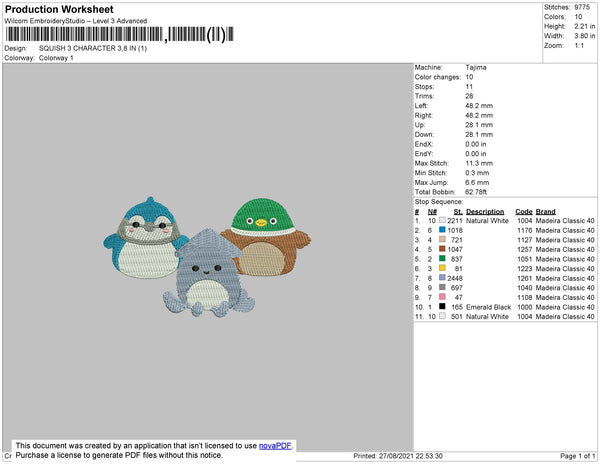Select Madeira Classic 40 brand in stop 6
This screenshot has height=464, width=600.
(565, 269)
